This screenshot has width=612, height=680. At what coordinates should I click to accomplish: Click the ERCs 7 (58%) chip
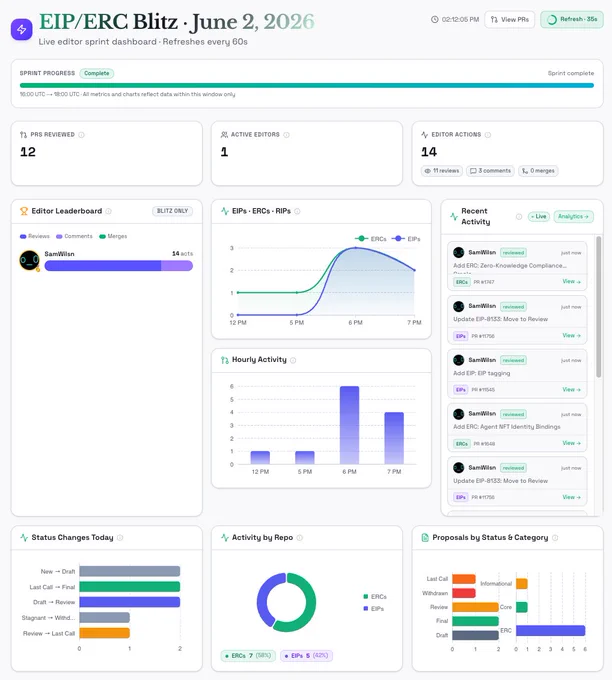248,656
